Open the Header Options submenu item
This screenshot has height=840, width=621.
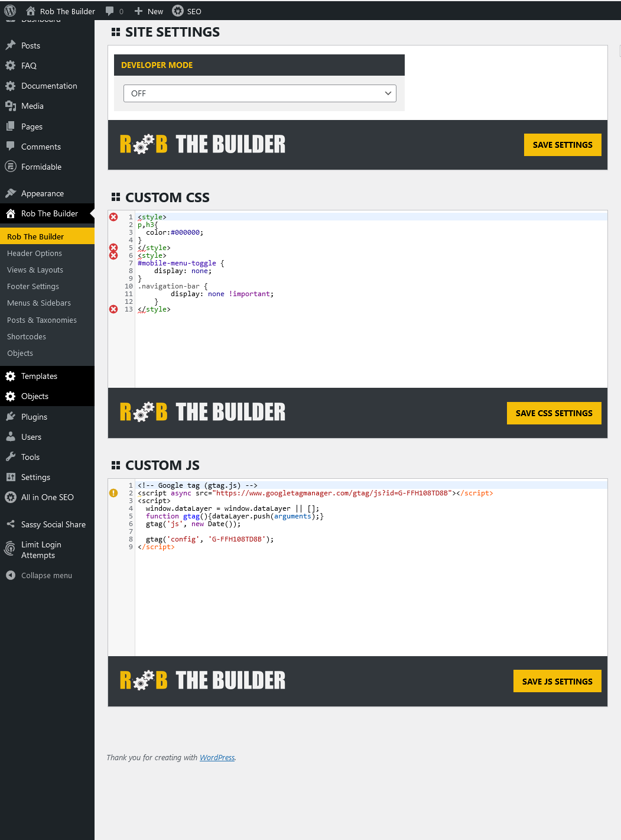pyautogui.click(x=34, y=253)
